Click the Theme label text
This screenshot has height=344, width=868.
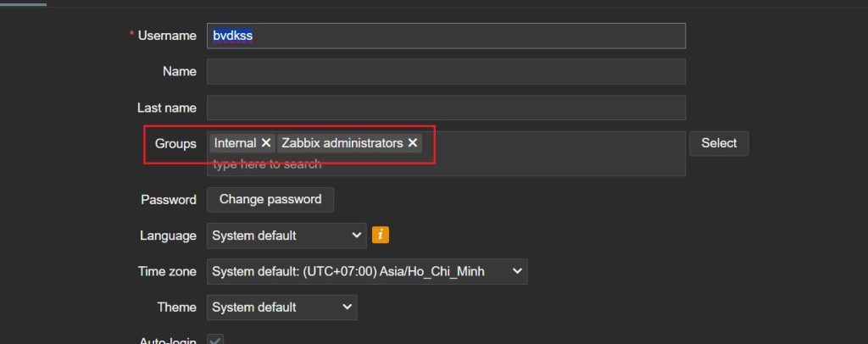click(176, 307)
